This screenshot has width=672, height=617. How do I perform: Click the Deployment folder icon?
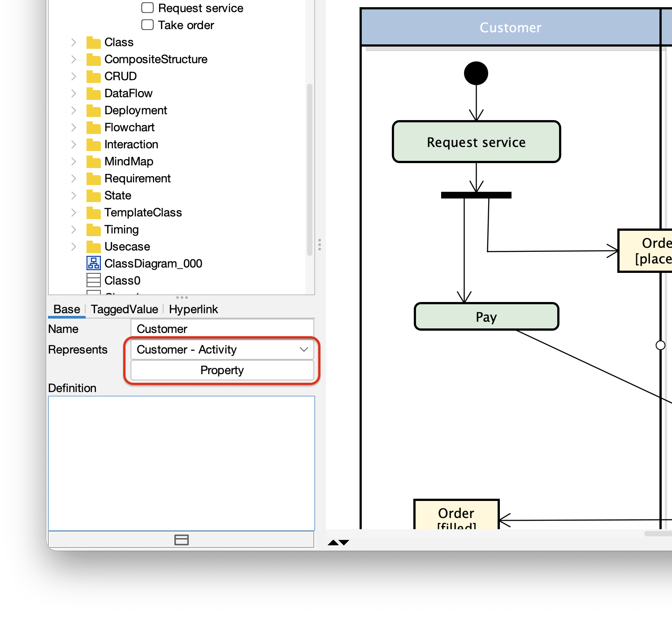94,110
